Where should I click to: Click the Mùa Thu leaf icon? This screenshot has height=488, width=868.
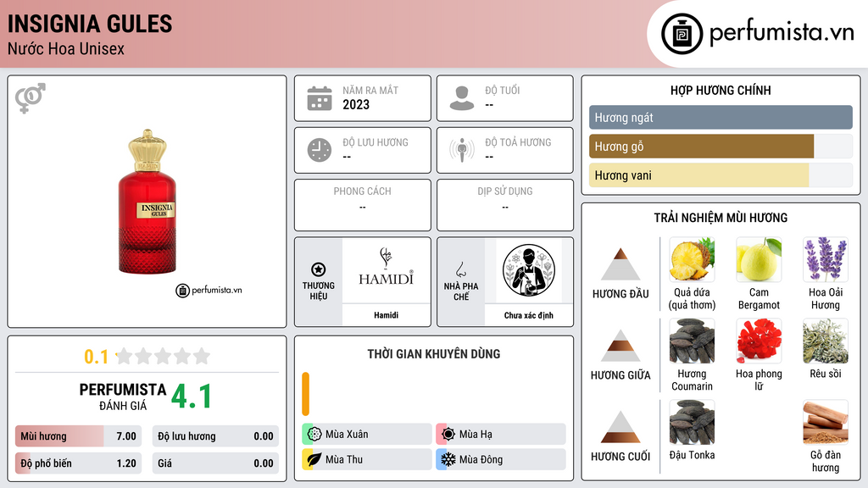tap(314, 459)
